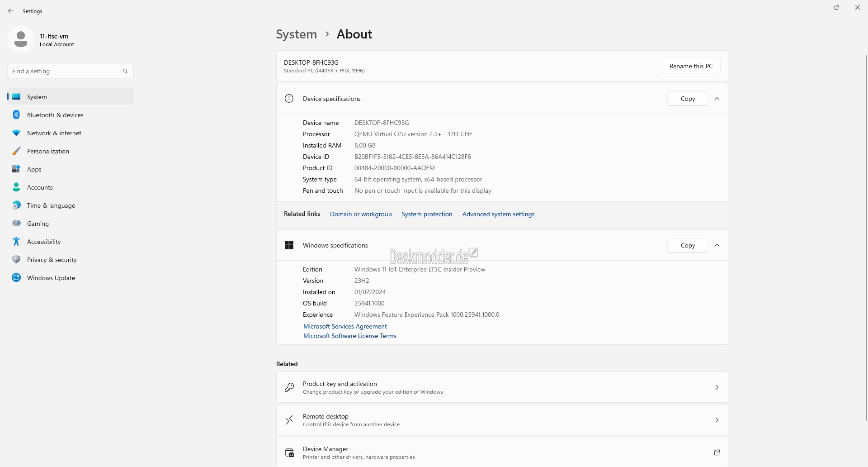The image size is (868, 467).
Task: Open Gaming settings category
Action: [71, 224]
